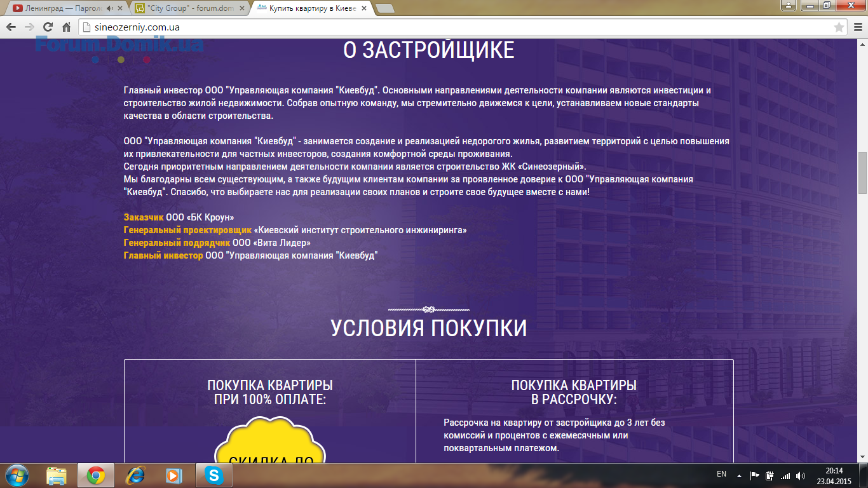Screen dimensions: 868x488
Task: Click the Генеральный проектировщик label
Action: pyautogui.click(x=187, y=230)
